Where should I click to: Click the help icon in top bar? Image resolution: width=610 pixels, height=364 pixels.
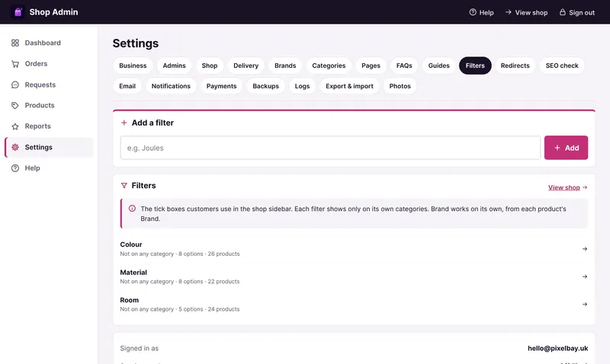(x=473, y=12)
